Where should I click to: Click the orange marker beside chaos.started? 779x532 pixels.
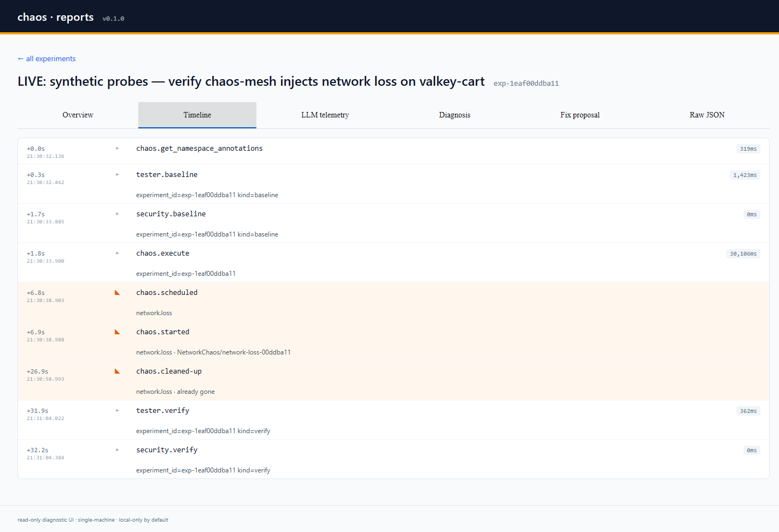click(x=117, y=332)
